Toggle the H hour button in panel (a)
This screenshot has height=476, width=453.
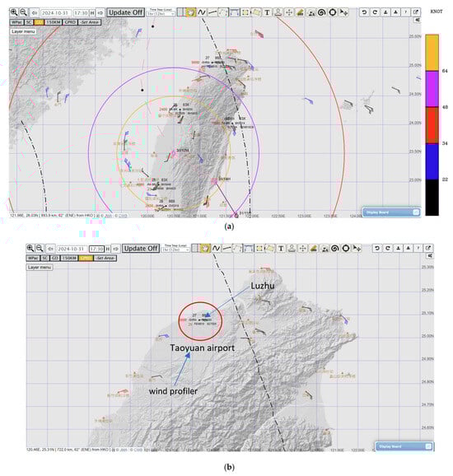92,12
